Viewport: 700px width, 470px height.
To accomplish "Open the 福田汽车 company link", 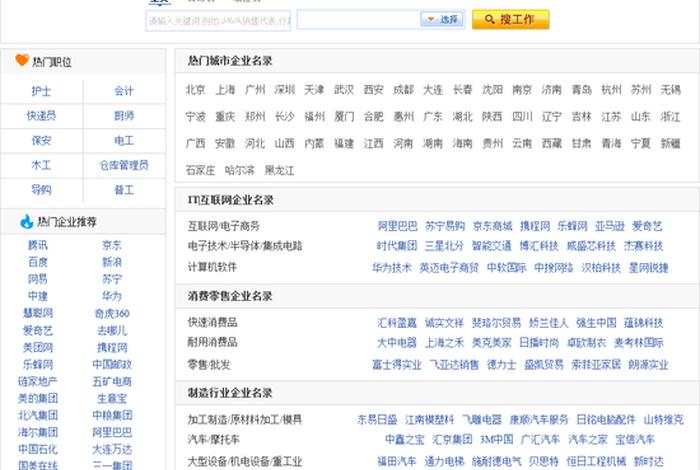I will point(396,461).
